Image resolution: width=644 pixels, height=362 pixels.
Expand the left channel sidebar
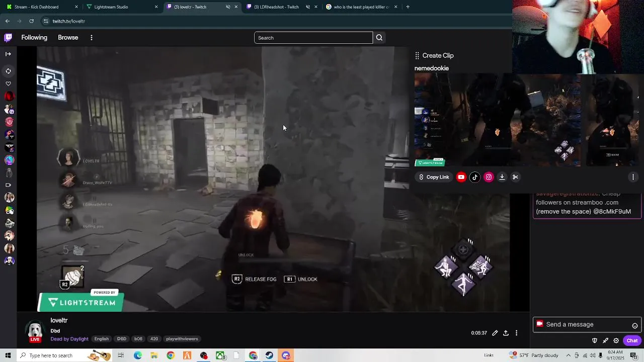coord(8,54)
